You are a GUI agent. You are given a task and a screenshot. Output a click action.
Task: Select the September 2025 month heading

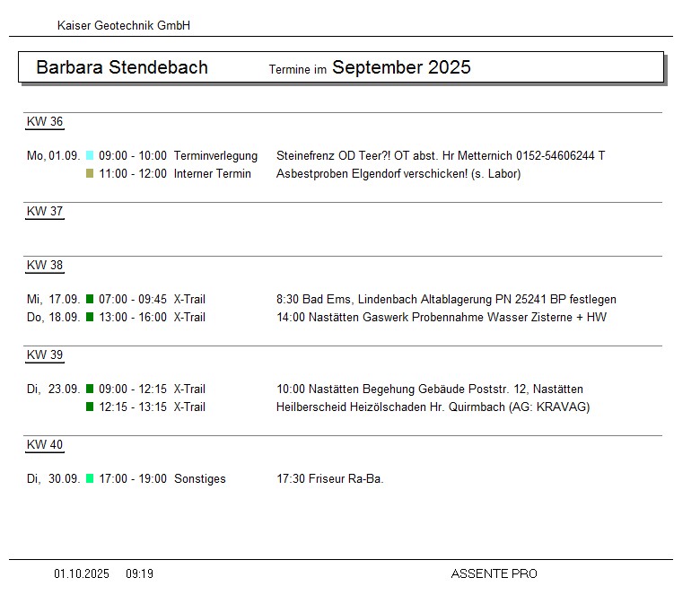pos(401,68)
